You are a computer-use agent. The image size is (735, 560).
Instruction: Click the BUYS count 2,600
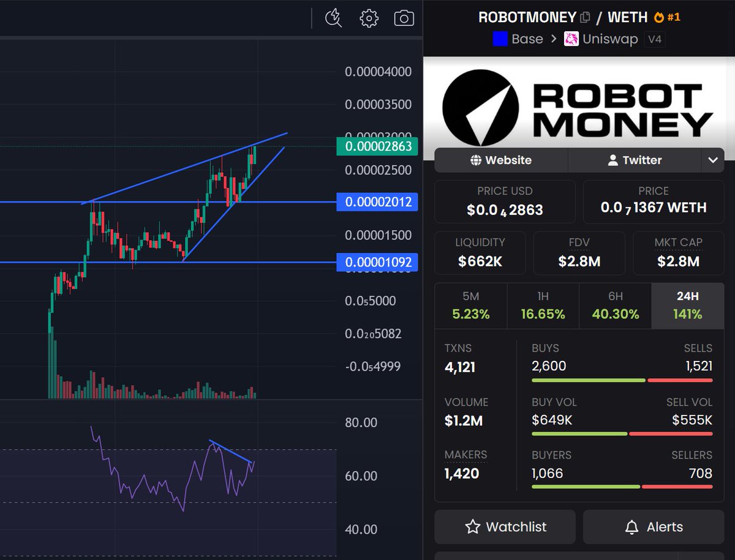click(549, 366)
